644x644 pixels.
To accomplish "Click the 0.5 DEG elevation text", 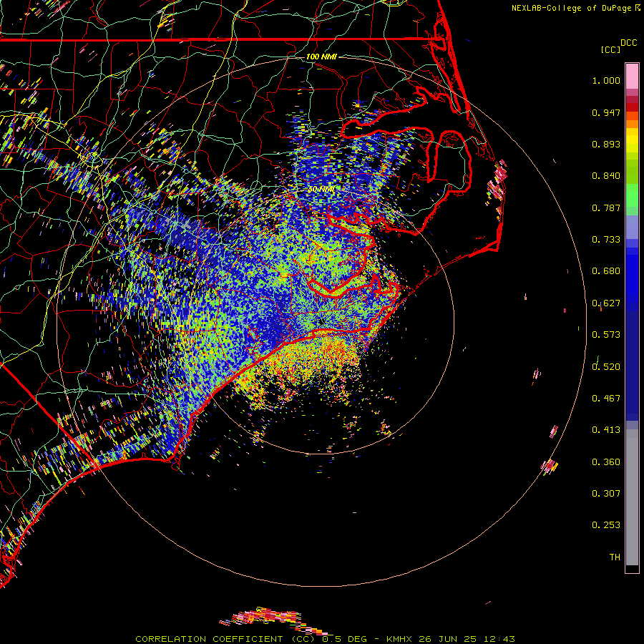I will 344,639.
